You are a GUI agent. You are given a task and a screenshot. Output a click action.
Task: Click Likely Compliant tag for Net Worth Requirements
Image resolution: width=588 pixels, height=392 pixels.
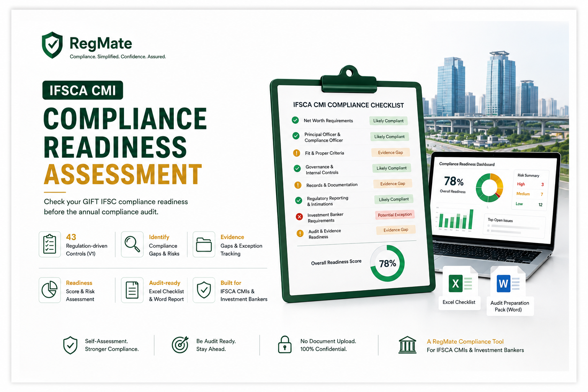(388, 121)
